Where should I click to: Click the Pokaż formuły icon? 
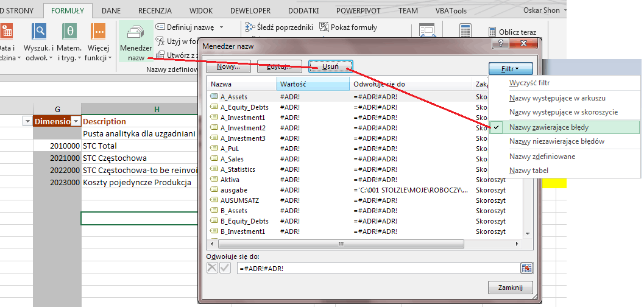[x=324, y=27]
